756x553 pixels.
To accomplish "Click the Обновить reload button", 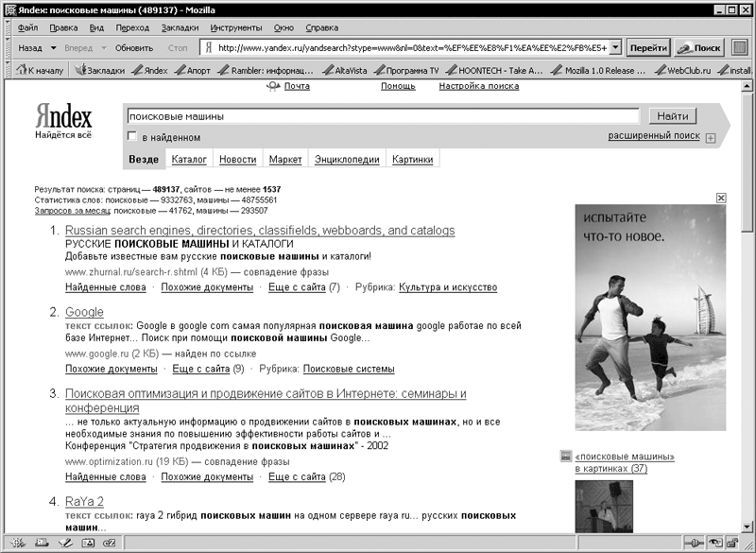I will coord(134,47).
